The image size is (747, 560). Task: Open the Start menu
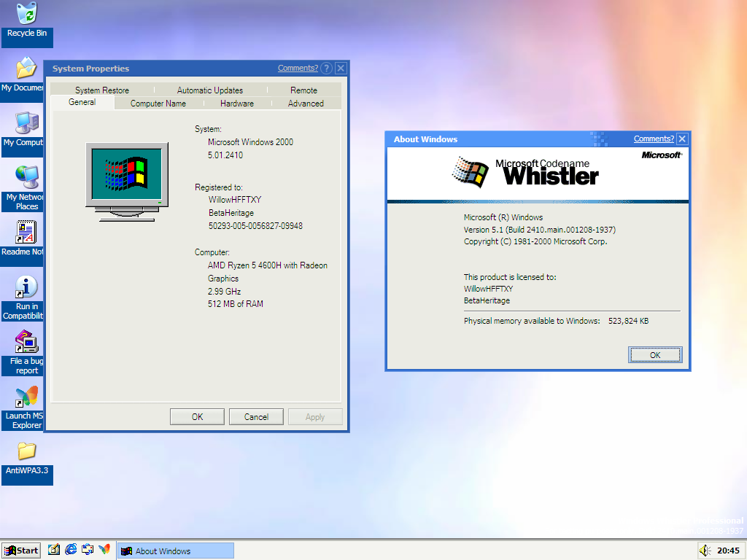click(21, 551)
